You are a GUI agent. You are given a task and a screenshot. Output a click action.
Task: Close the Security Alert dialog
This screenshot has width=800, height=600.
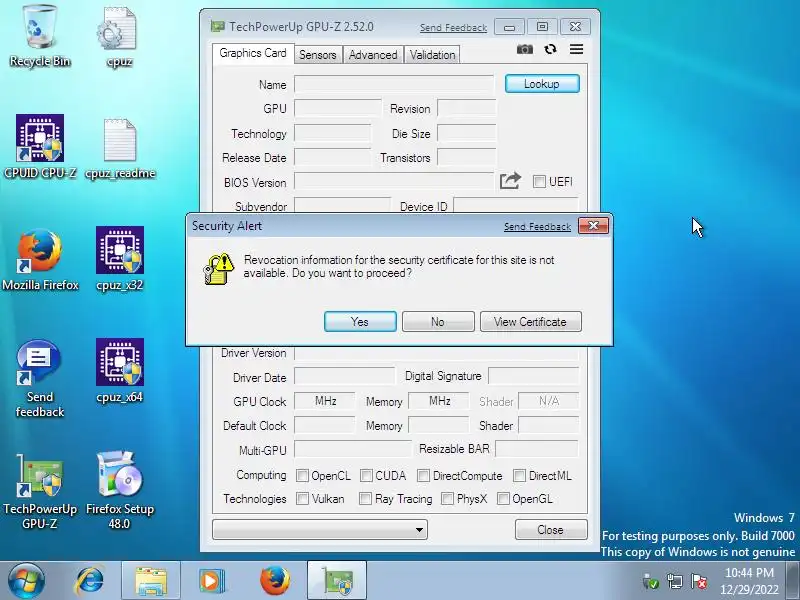pyautogui.click(x=593, y=226)
